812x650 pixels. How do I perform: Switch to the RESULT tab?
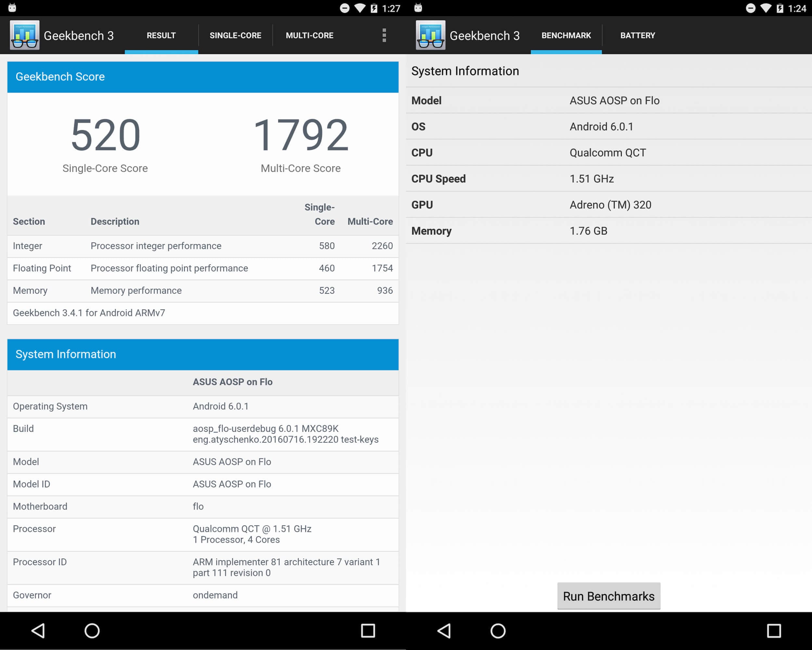pos(161,35)
